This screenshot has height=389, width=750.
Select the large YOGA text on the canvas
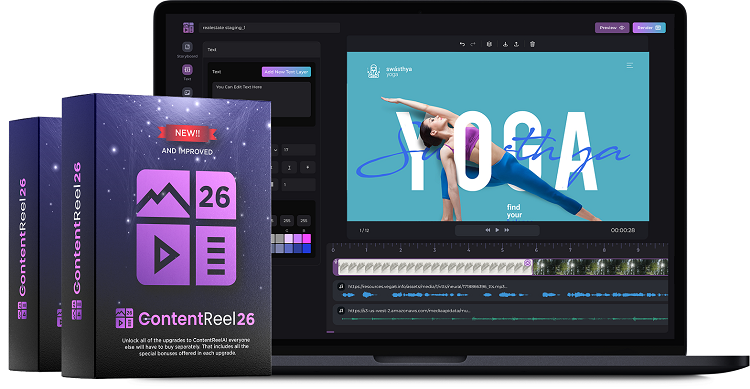pyautogui.click(x=497, y=152)
